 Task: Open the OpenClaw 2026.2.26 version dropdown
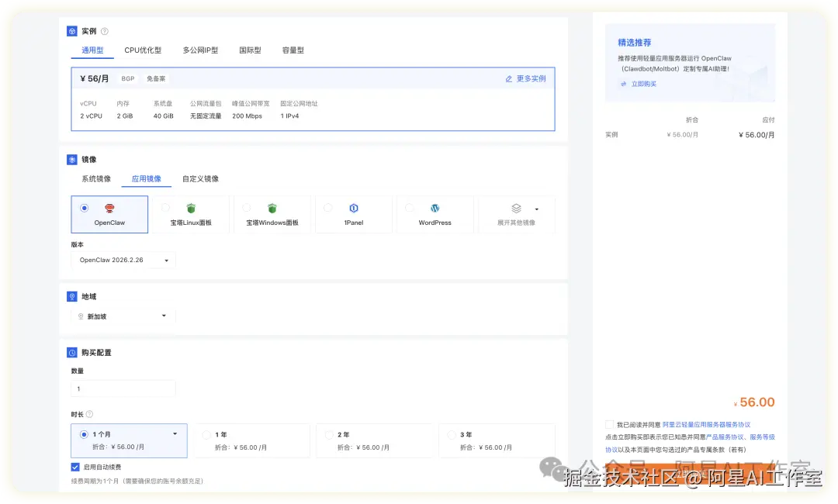123,260
